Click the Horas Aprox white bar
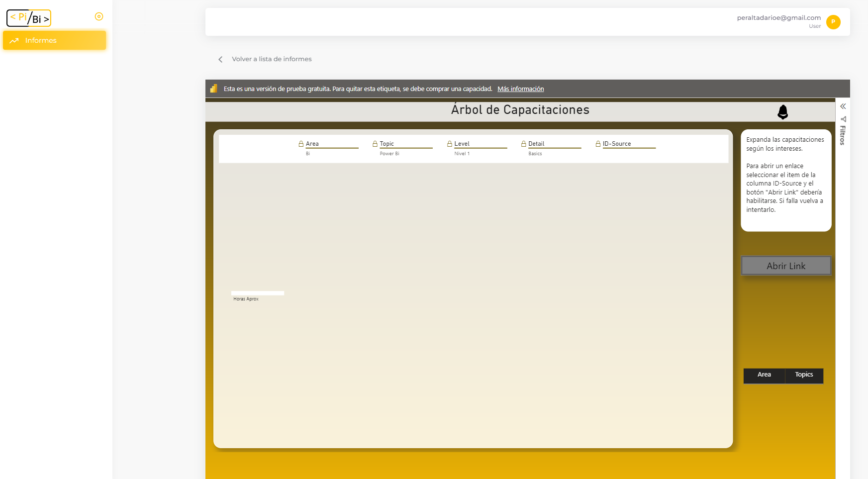 pyautogui.click(x=258, y=293)
